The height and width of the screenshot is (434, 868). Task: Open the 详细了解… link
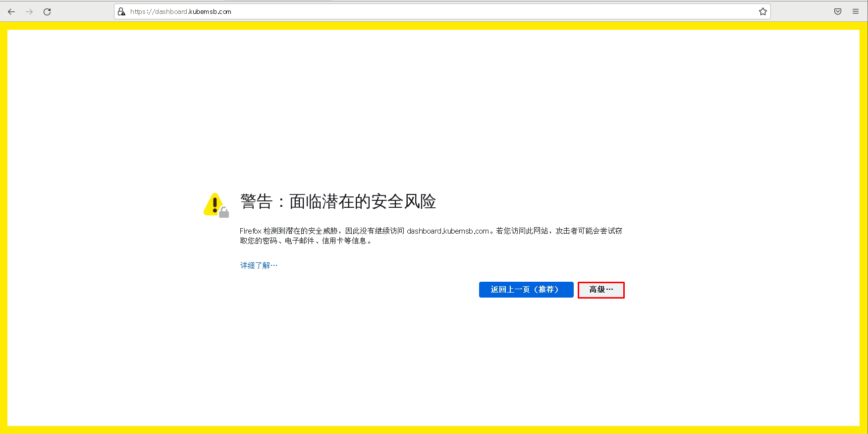pos(259,265)
